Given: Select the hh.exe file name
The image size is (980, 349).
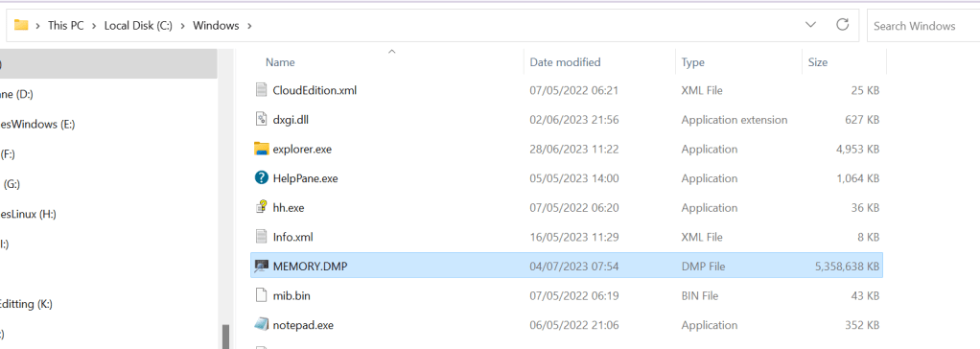Looking at the screenshot, I should 288,208.
